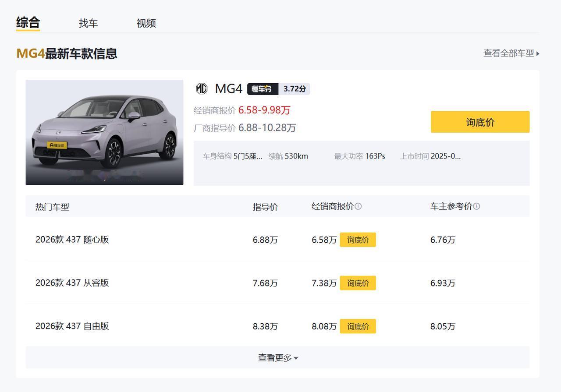This screenshot has height=392, width=561.
Task: Click info icon beside 经销商报价 header
Action: tap(358, 206)
